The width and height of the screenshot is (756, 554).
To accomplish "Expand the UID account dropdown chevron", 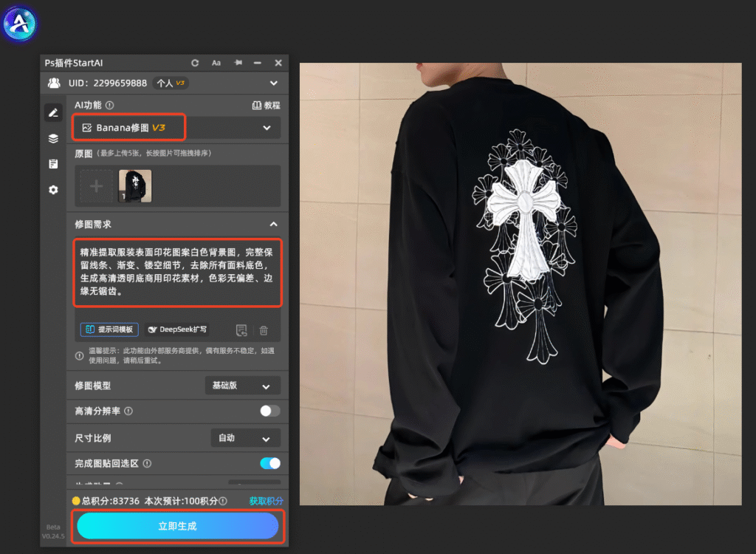I will (x=274, y=83).
